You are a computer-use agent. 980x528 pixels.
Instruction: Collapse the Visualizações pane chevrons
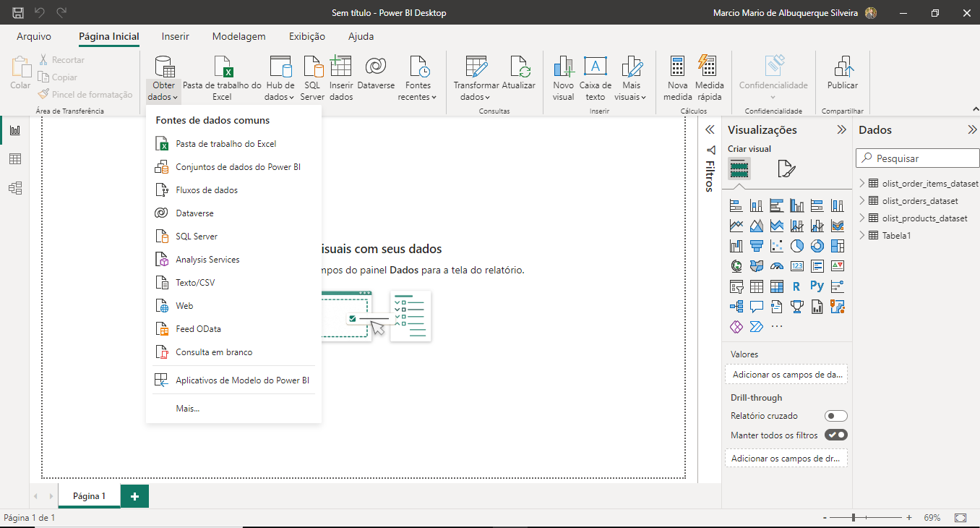[841, 130]
